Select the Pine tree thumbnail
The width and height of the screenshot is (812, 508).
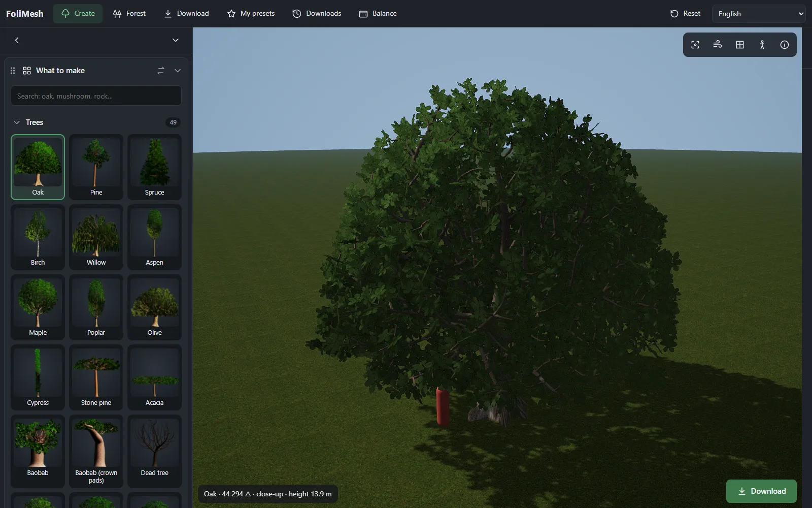click(96, 167)
